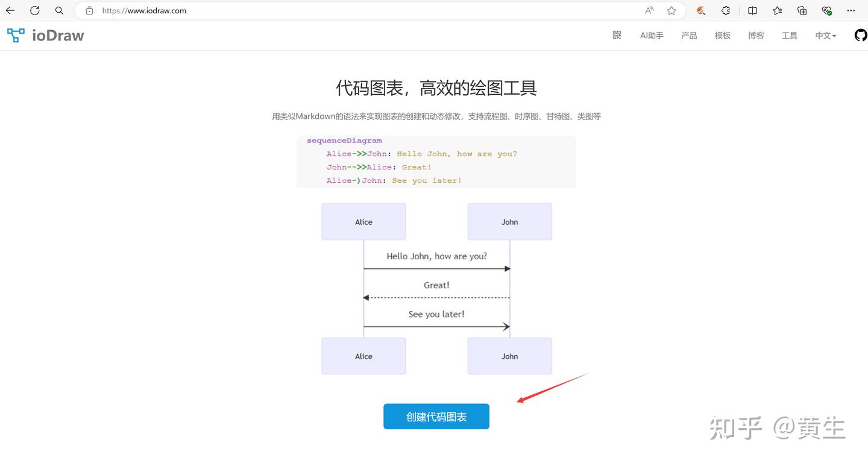Image resolution: width=868 pixels, height=463 pixels.
Task: Open the ioDraw logo homepage icon
Action: tap(15, 35)
